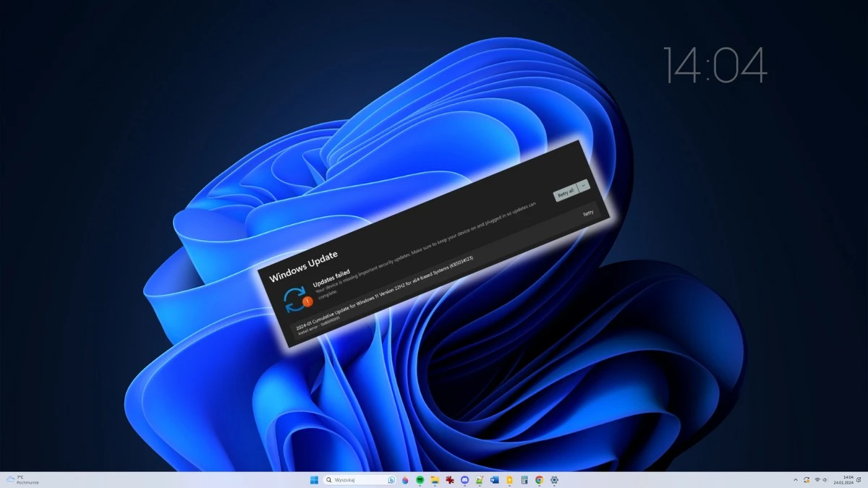Viewport: 868px width, 488px height.
Task: Open Copilot search assistant in the search bar
Action: 390,479
